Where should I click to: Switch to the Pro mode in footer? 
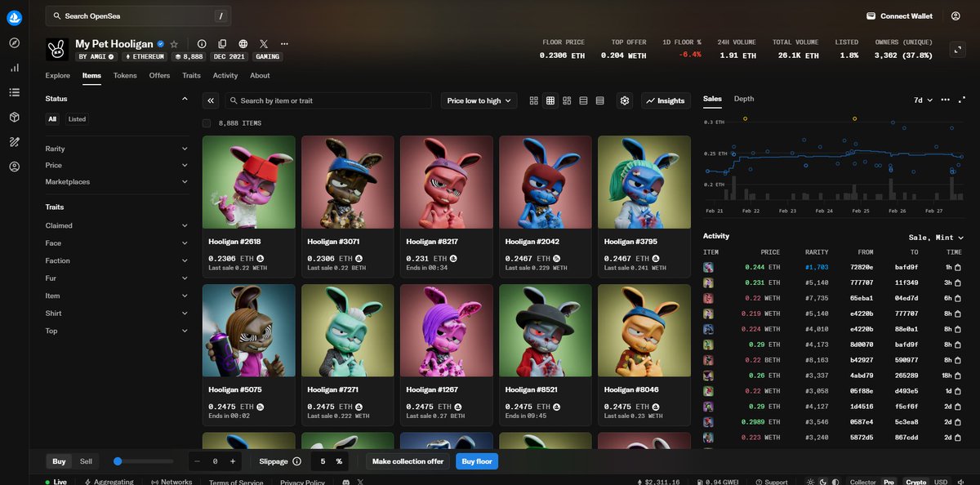(889, 482)
